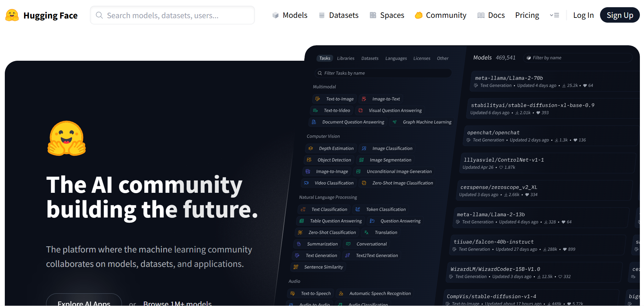
Task: Click the Image Classification task icon
Action: coord(364,148)
